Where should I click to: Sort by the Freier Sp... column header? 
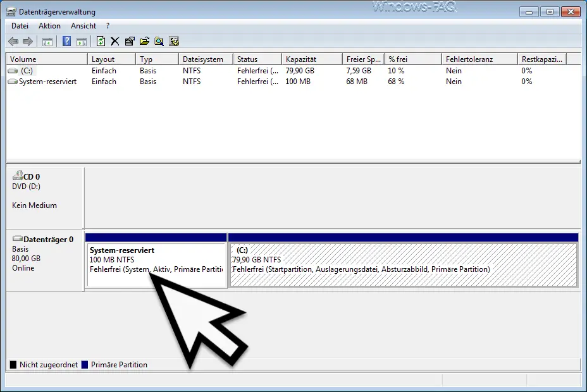tap(364, 59)
